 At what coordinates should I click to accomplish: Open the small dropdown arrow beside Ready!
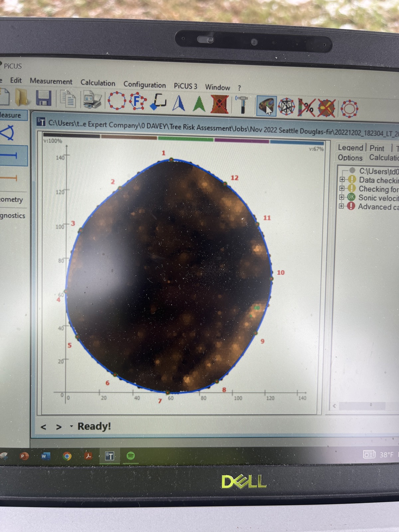tap(71, 426)
